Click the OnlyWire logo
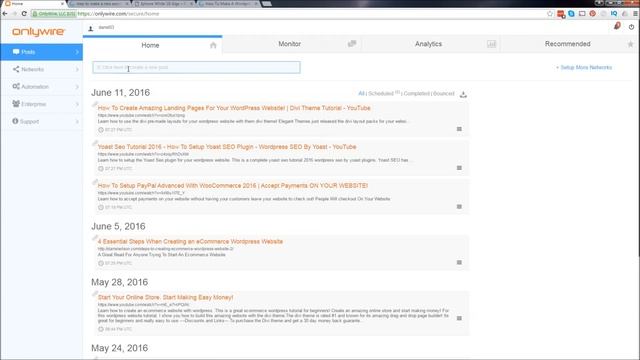The image size is (640, 360). click(x=38, y=31)
